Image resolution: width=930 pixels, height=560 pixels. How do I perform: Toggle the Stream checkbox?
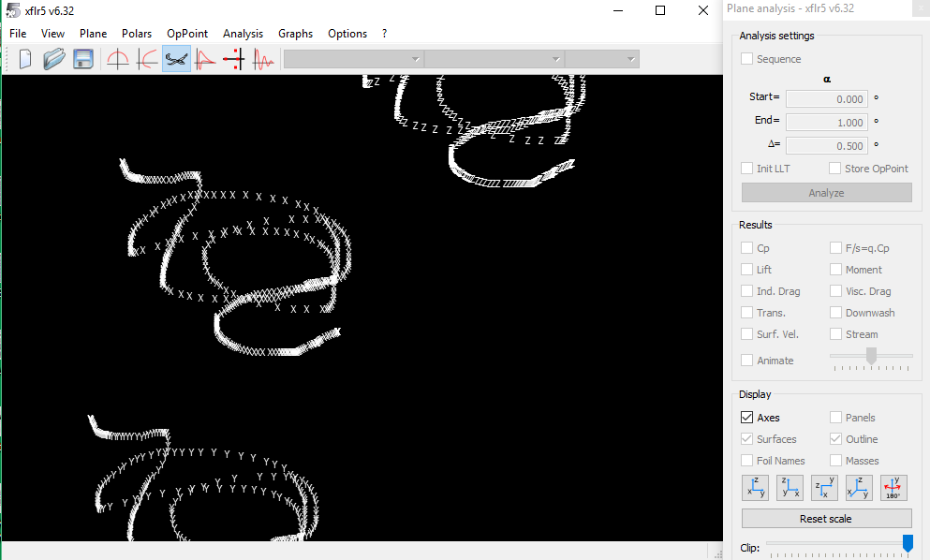click(x=835, y=334)
